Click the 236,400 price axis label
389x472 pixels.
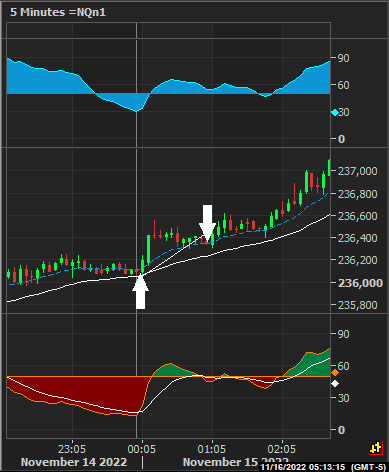[x=358, y=238]
